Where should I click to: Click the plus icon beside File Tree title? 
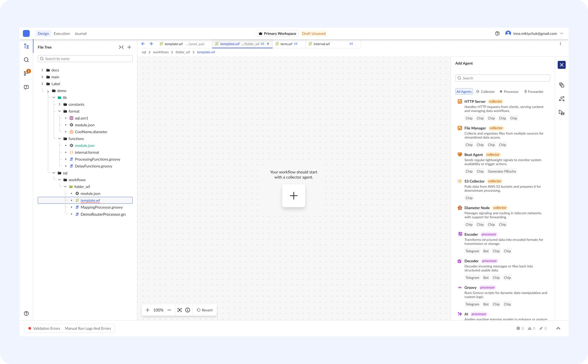tap(129, 47)
